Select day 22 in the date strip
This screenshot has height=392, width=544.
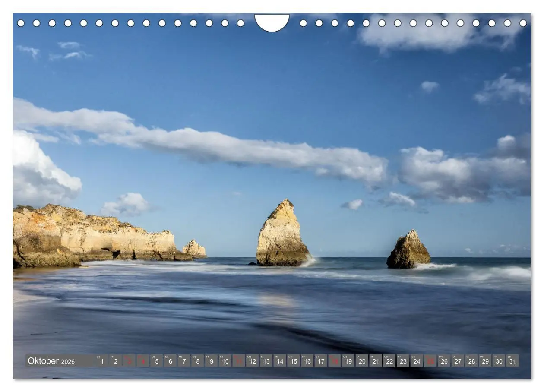(389, 361)
